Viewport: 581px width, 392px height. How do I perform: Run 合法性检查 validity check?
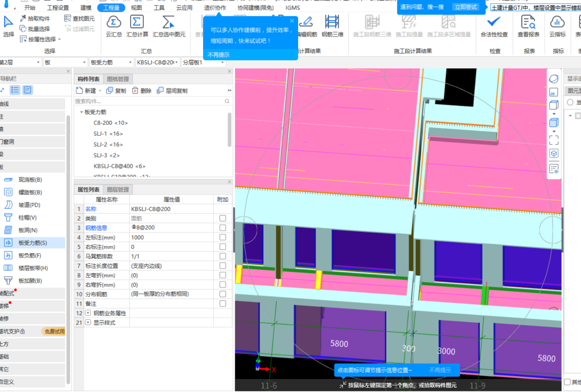point(494,26)
